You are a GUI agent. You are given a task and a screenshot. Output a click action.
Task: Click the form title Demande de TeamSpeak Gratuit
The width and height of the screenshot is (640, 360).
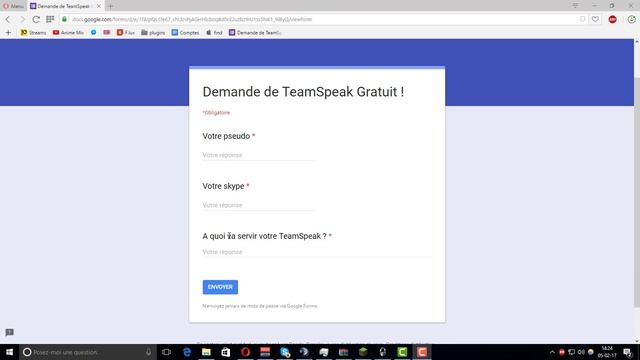[303, 92]
